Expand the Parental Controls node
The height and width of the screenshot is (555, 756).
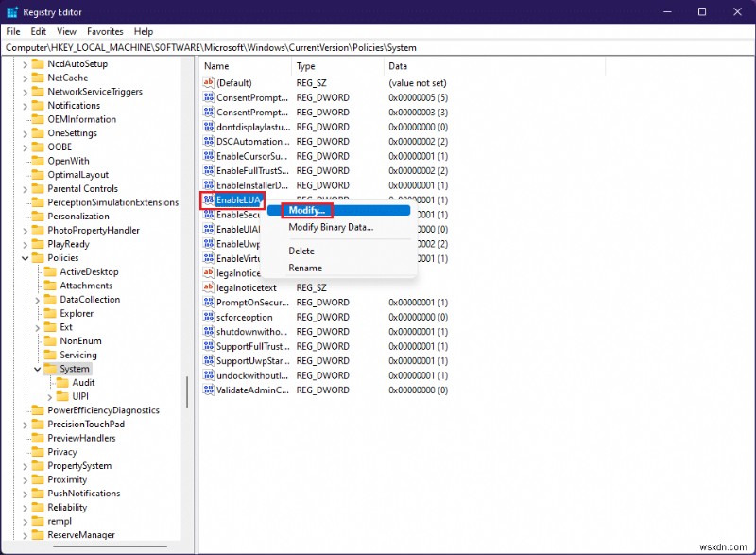tap(26, 189)
